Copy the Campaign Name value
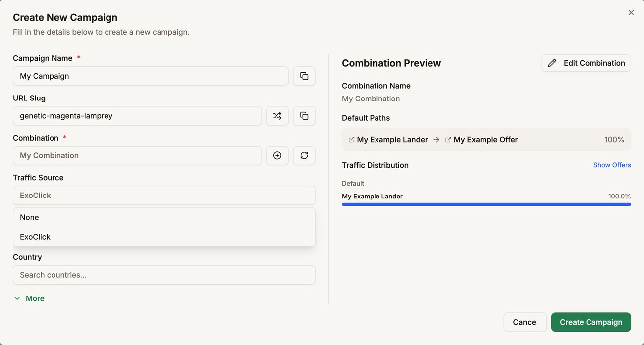The image size is (644, 345). pos(304,76)
